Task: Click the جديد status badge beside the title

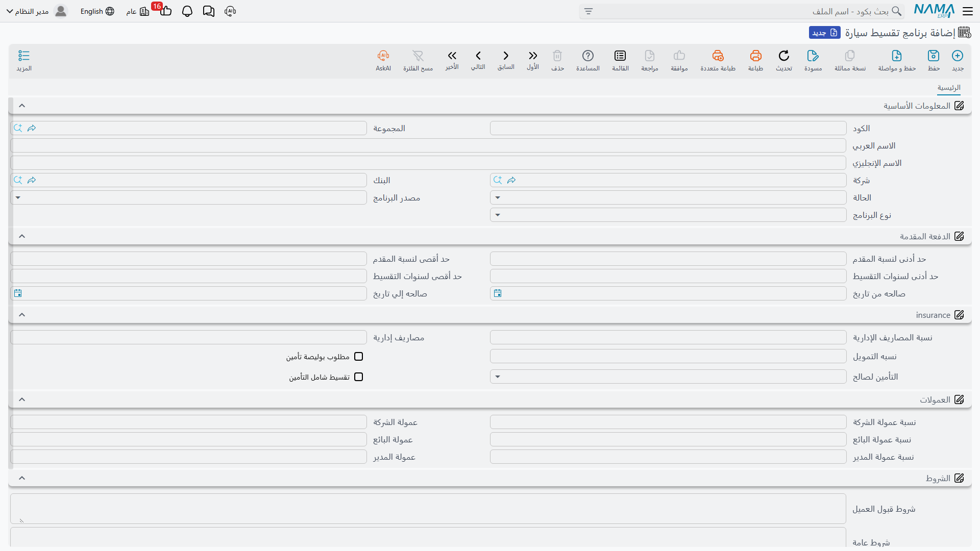Action: point(825,33)
